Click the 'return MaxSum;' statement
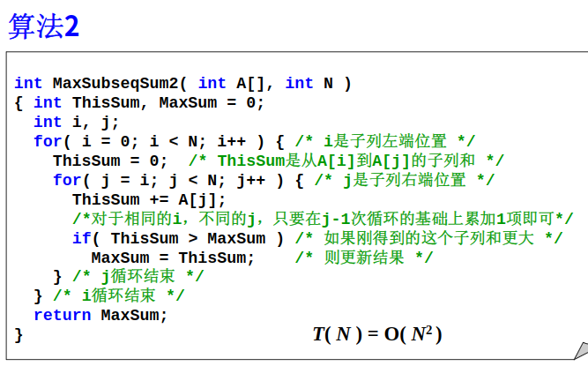 click(100, 316)
